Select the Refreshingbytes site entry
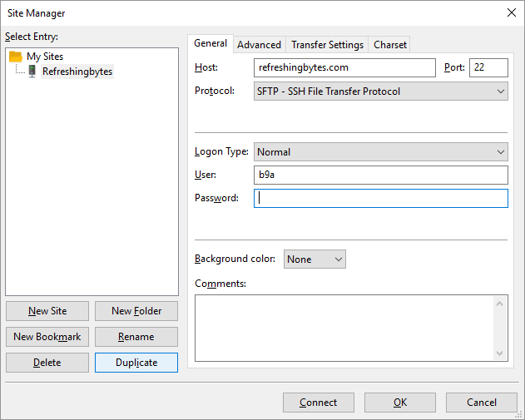Image resolution: width=525 pixels, height=420 pixels. pyautogui.click(x=77, y=72)
